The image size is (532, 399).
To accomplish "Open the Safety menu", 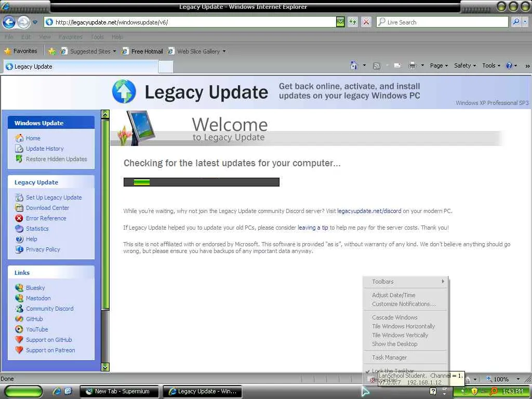I will (x=465, y=65).
